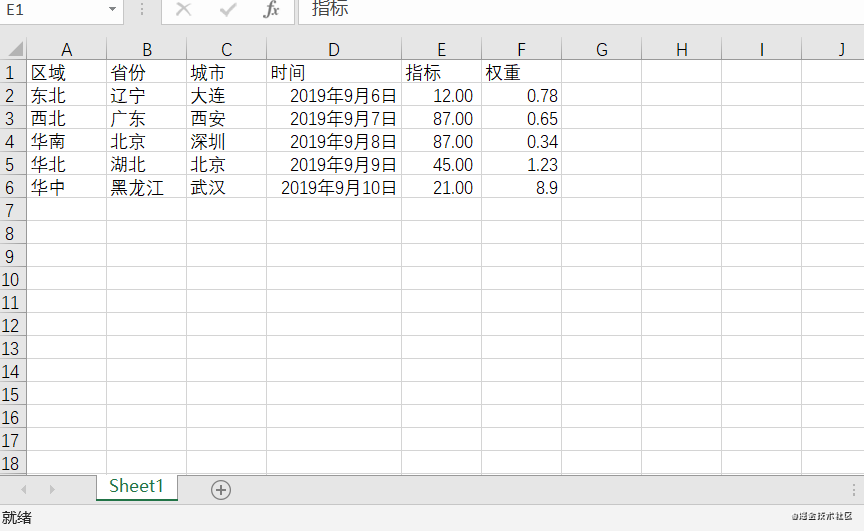Click the cell with value 12.00
The image size is (864, 531).
point(441,95)
